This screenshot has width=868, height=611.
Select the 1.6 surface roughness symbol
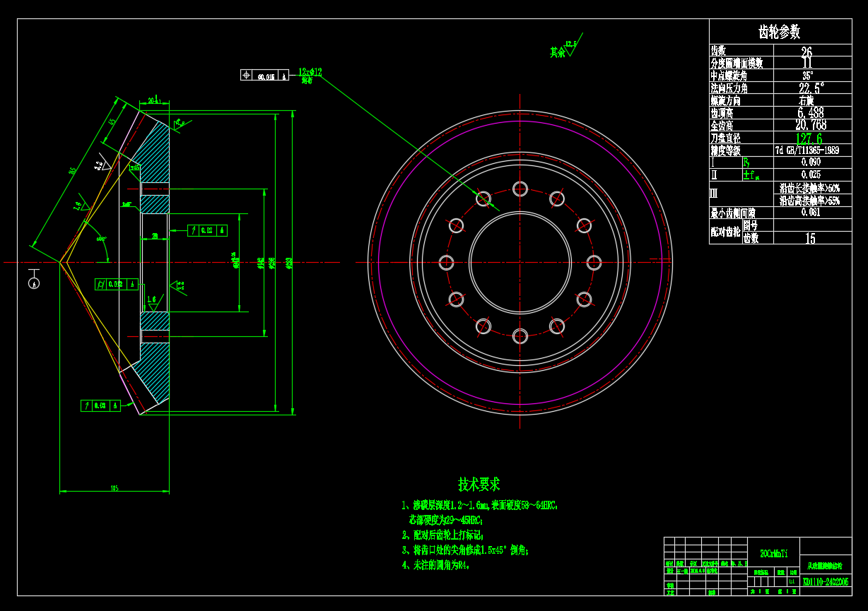pos(151,300)
